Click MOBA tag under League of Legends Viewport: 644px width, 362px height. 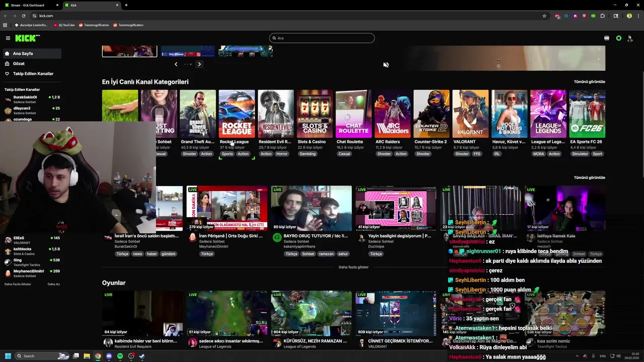click(539, 154)
